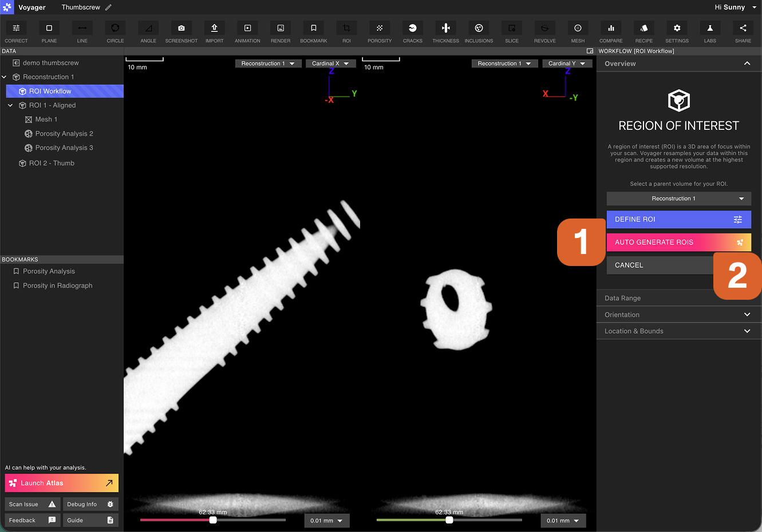This screenshot has height=532, width=762.
Task: Click the left viewport slice slider handle
Action: click(x=213, y=520)
